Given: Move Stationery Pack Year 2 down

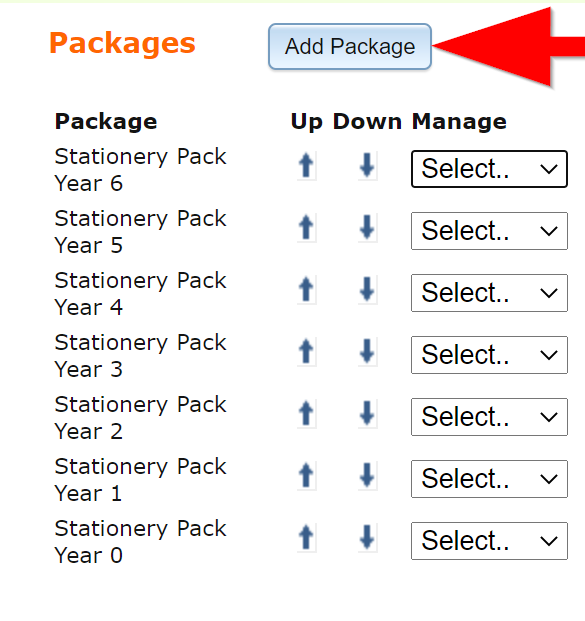Looking at the screenshot, I should click(x=368, y=413).
